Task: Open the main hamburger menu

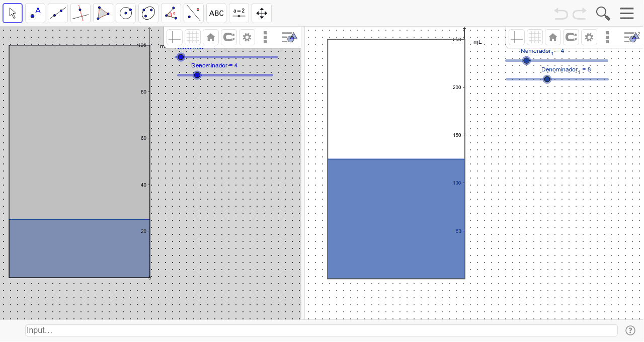Action: 627,13
